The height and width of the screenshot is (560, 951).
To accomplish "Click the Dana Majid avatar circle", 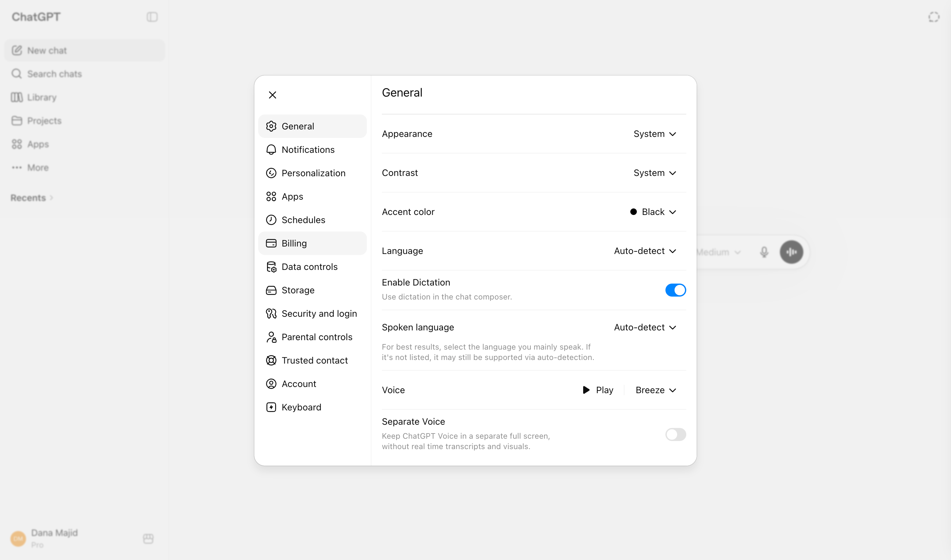I will click(x=18, y=539).
